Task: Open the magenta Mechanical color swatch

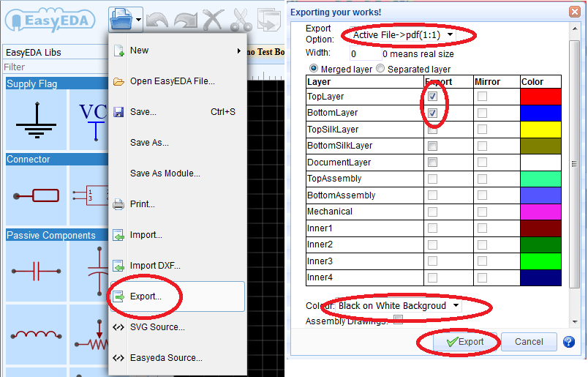Action: 540,212
